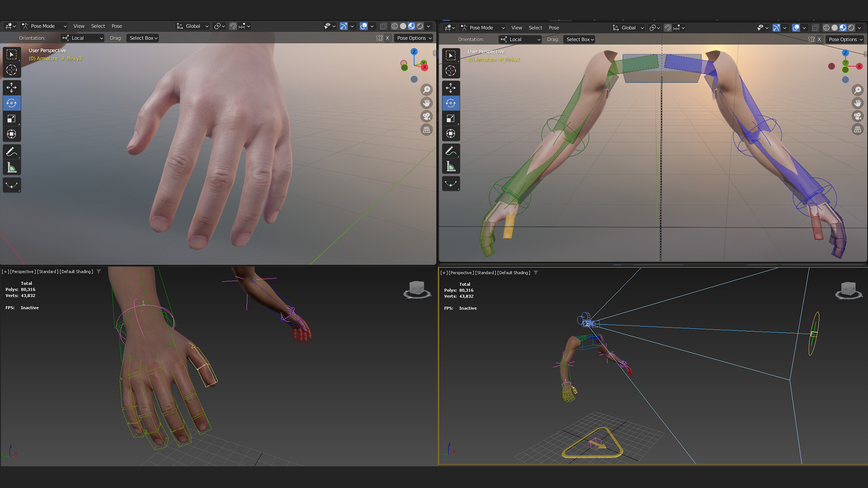Open Global transform orientation dropdown in top-left viewport
The height and width of the screenshot is (488, 868).
click(x=193, y=26)
